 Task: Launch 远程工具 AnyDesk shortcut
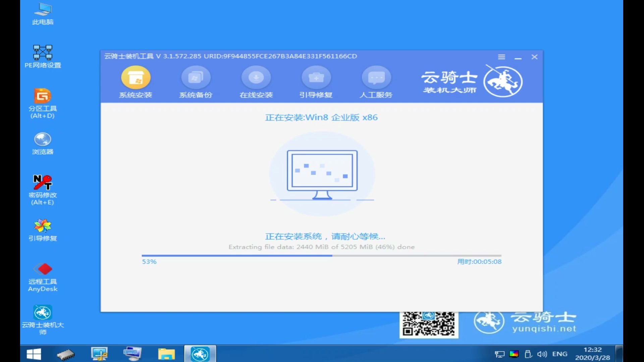tap(43, 277)
